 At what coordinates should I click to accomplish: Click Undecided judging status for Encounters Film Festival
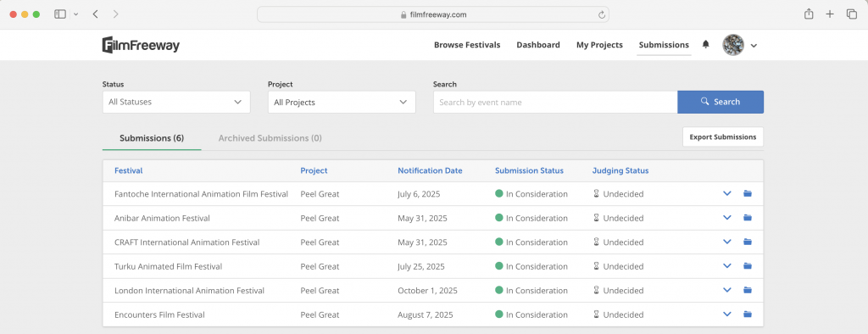(618, 315)
